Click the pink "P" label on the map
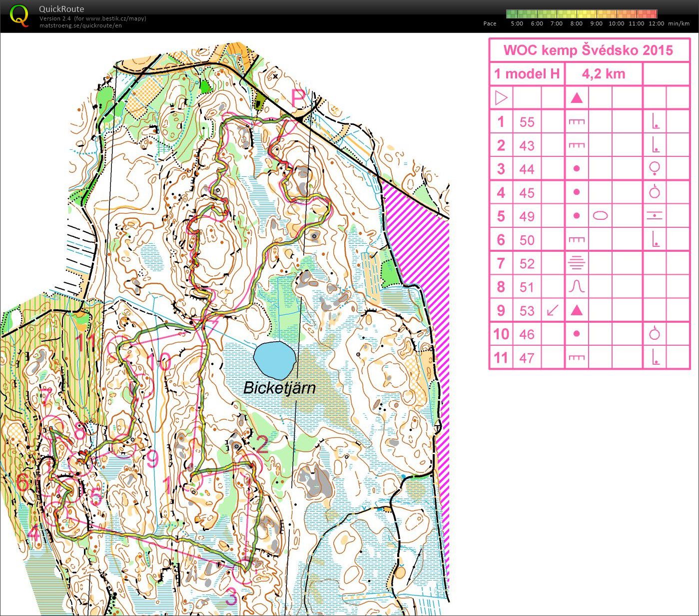The height and width of the screenshot is (616, 699). [298, 99]
